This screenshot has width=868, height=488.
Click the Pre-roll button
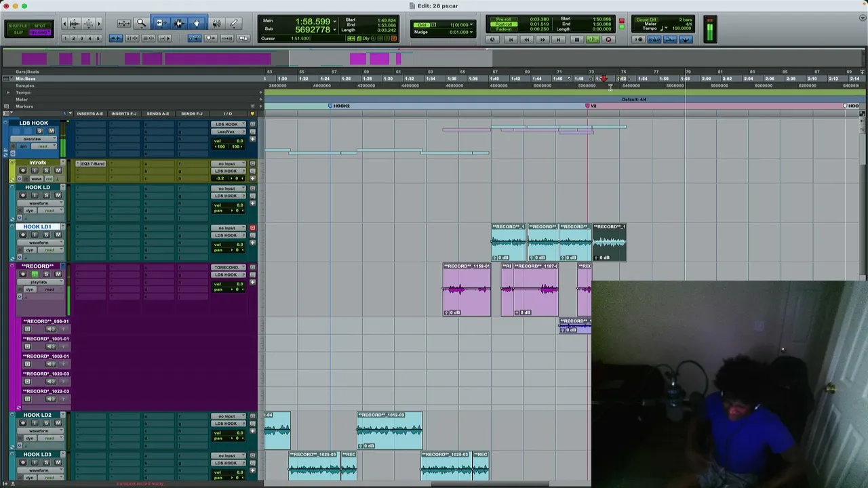504,20
